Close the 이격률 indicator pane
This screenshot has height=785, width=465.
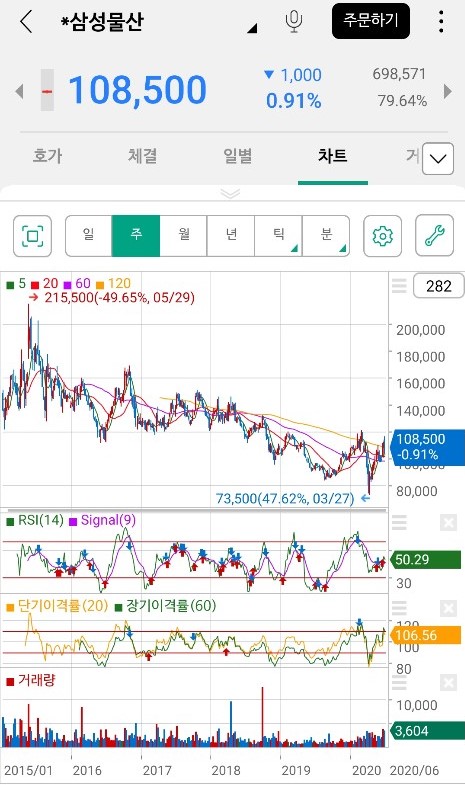(x=448, y=608)
